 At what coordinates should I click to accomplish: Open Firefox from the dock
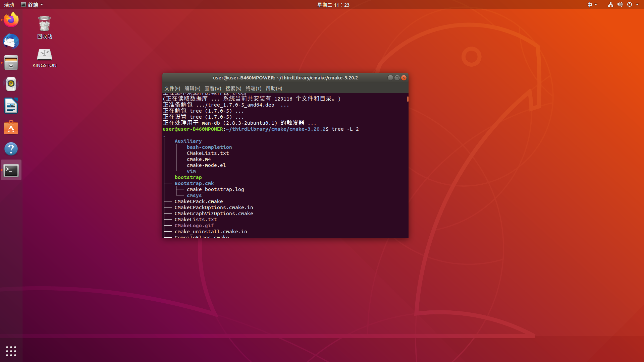tap(11, 20)
